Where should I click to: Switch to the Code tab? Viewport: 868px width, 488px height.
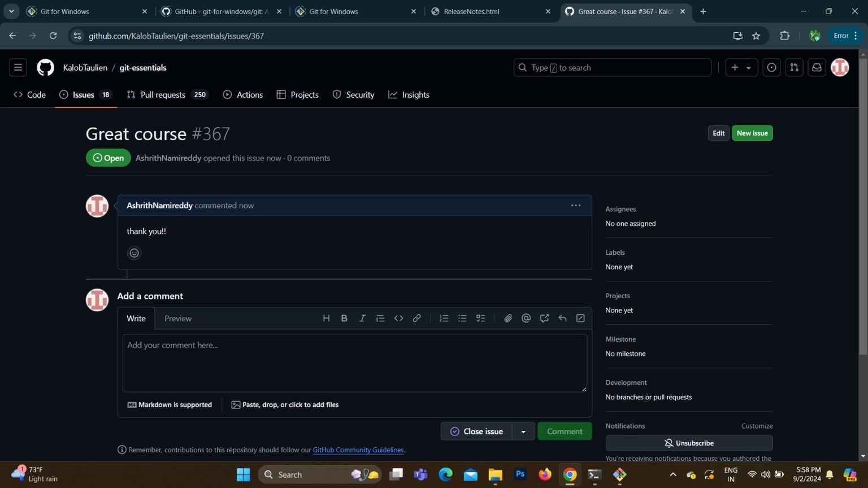[x=29, y=95]
